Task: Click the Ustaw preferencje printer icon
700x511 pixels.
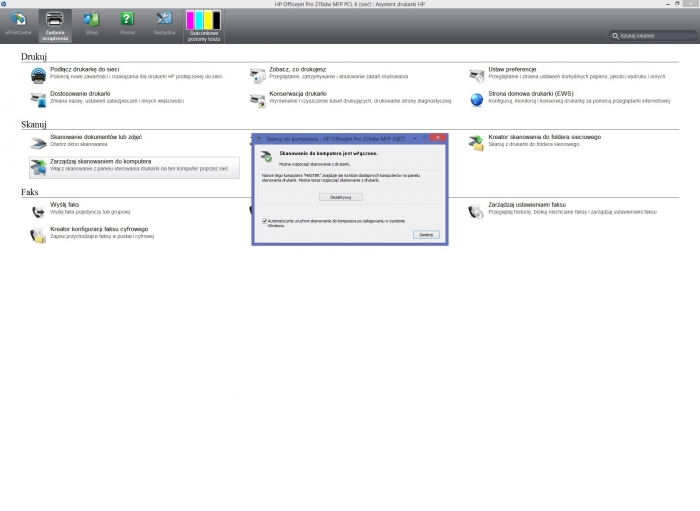Action: point(476,75)
